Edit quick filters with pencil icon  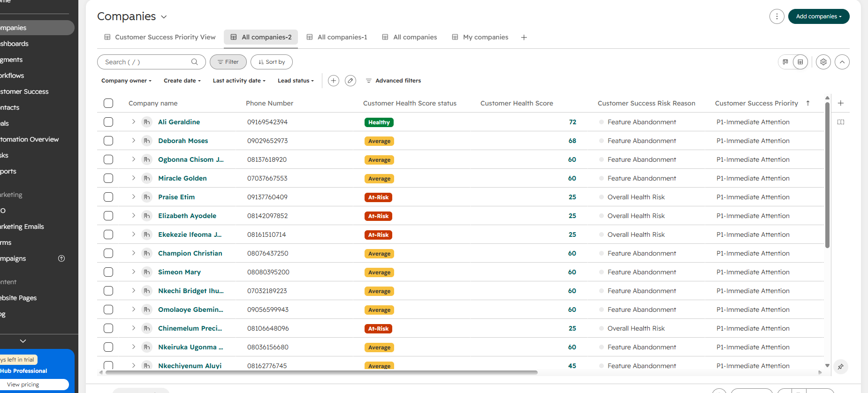(x=350, y=81)
